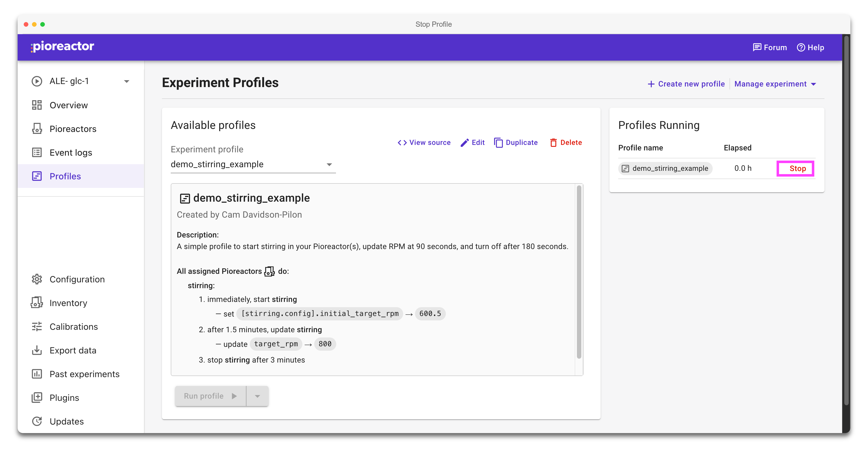Click the Calibrations sliders icon
Image resolution: width=868 pixels, height=454 pixels.
[37, 326]
